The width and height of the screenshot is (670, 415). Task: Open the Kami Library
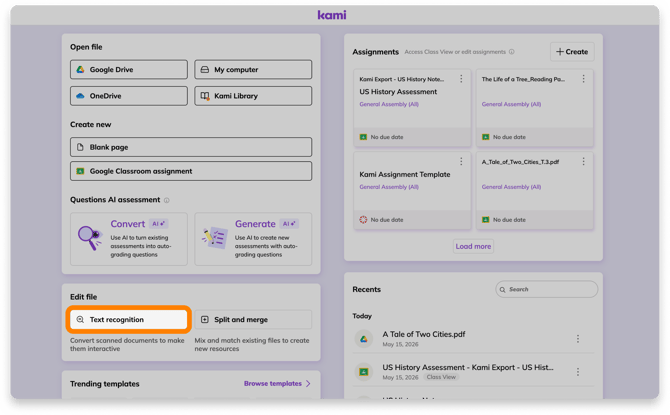(x=253, y=96)
